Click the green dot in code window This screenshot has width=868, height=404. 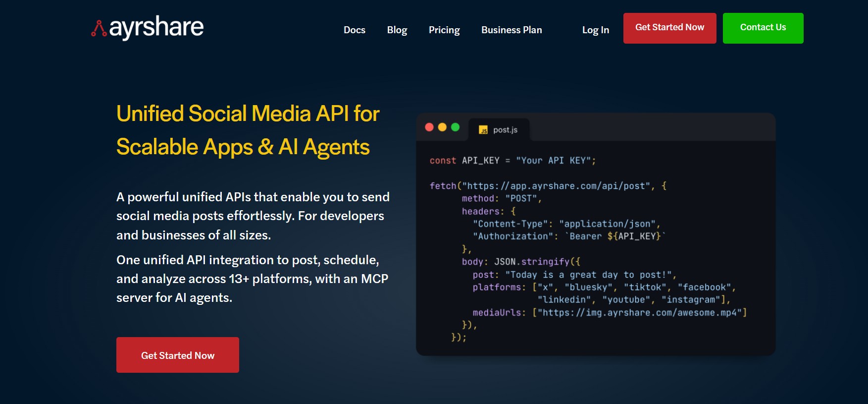click(x=455, y=127)
